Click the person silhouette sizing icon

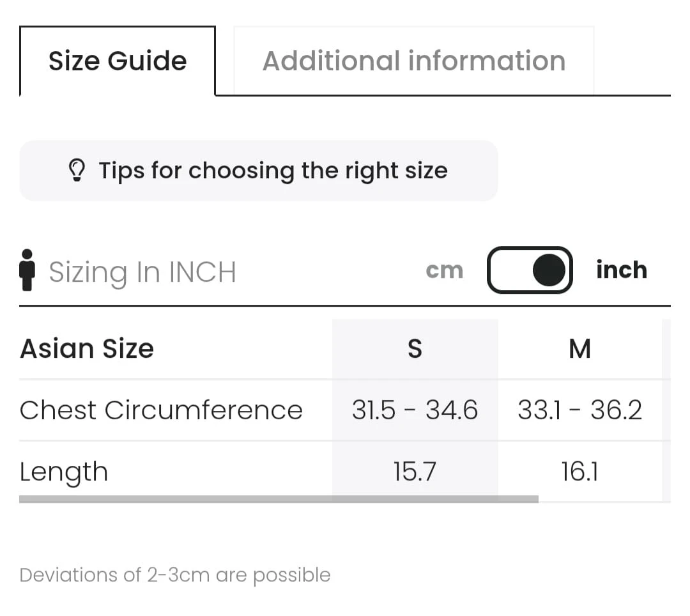[27, 270]
